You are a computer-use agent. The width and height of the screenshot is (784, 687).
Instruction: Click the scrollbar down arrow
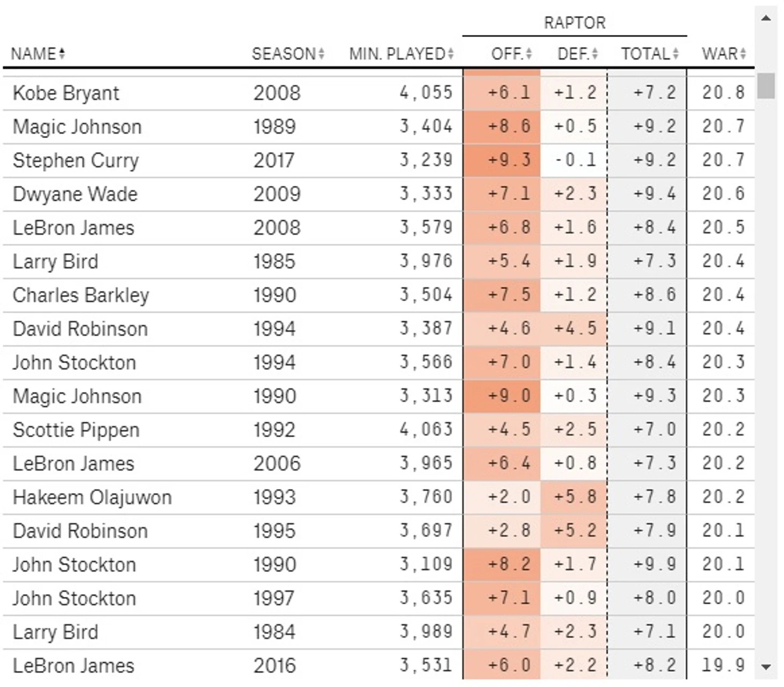(766, 667)
